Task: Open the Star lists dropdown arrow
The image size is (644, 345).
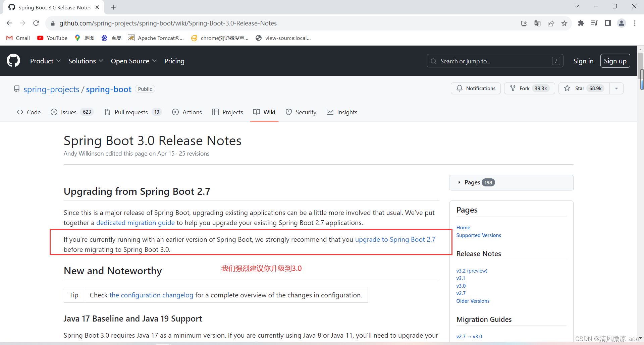Action: (x=616, y=88)
